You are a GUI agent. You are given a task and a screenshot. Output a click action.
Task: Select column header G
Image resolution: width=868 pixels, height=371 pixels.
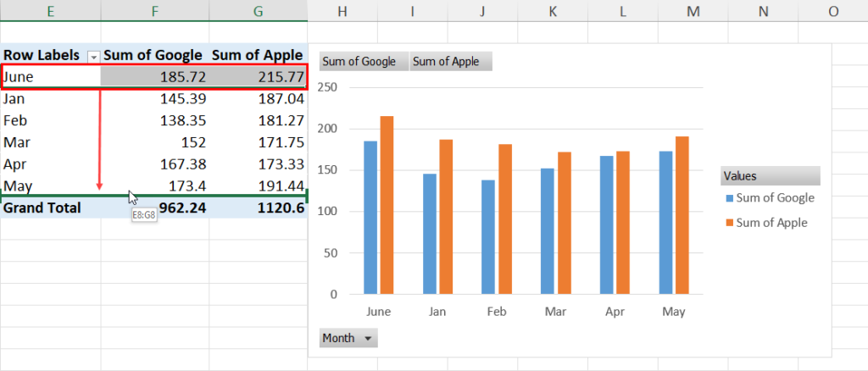[x=258, y=10]
